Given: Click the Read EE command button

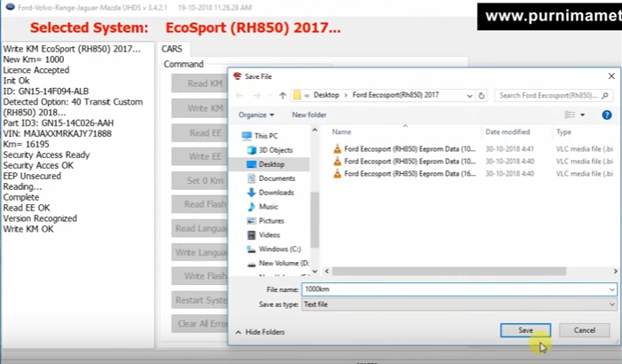Looking at the screenshot, I should [200, 133].
